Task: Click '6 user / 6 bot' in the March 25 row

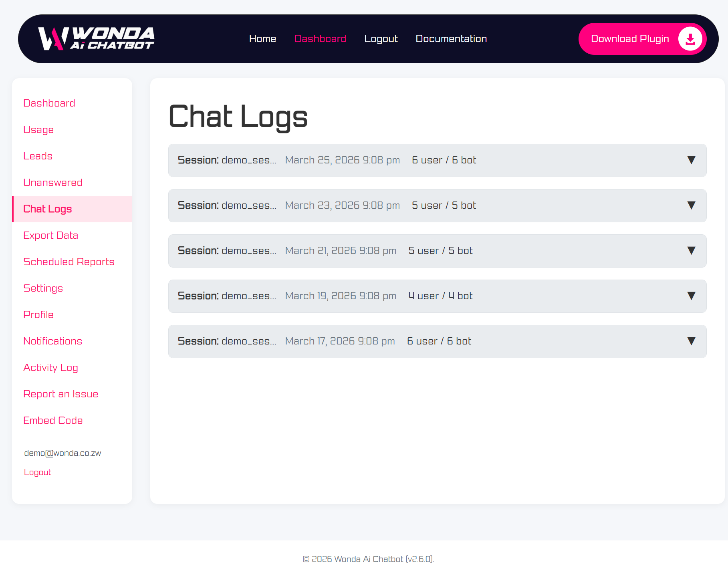Action: (444, 160)
